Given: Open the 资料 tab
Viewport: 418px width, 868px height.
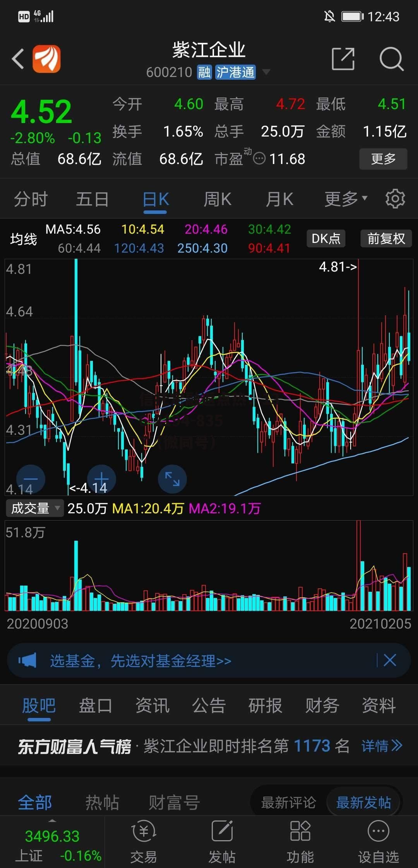Looking at the screenshot, I should pyautogui.click(x=379, y=706).
